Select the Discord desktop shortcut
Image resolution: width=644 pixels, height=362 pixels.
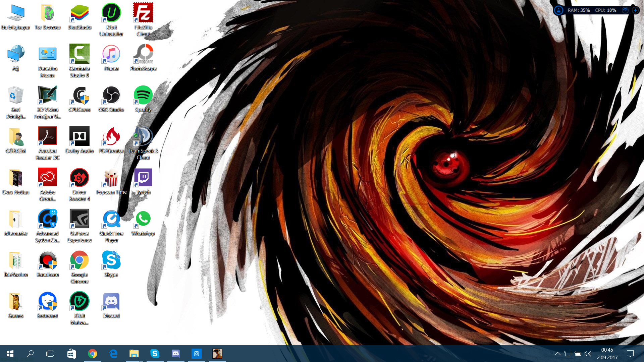tap(111, 305)
